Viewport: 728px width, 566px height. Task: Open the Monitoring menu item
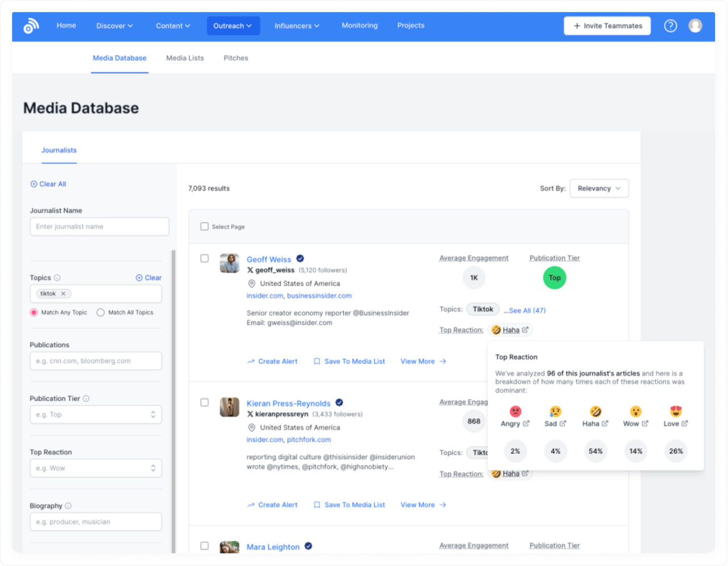359,26
